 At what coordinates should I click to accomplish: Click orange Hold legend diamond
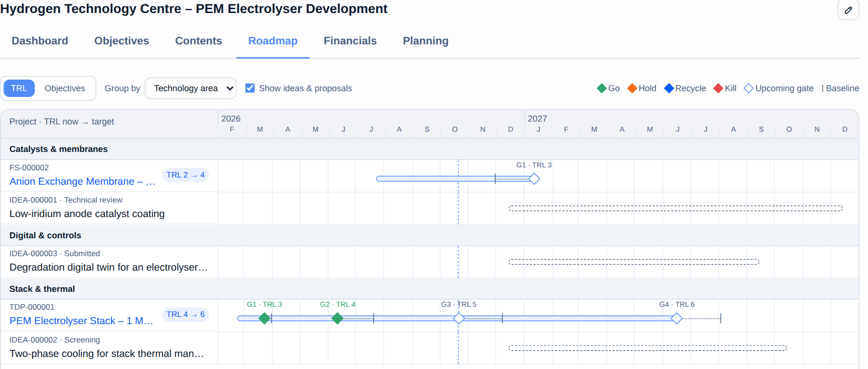[632, 88]
